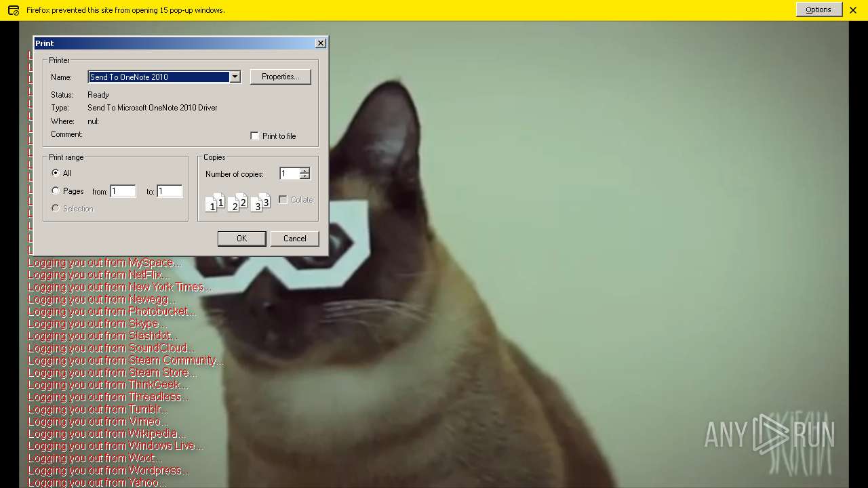Click the pop-up blocker icon in notification bar
Image resolution: width=868 pixels, height=488 pixels.
[x=13, y=10]
